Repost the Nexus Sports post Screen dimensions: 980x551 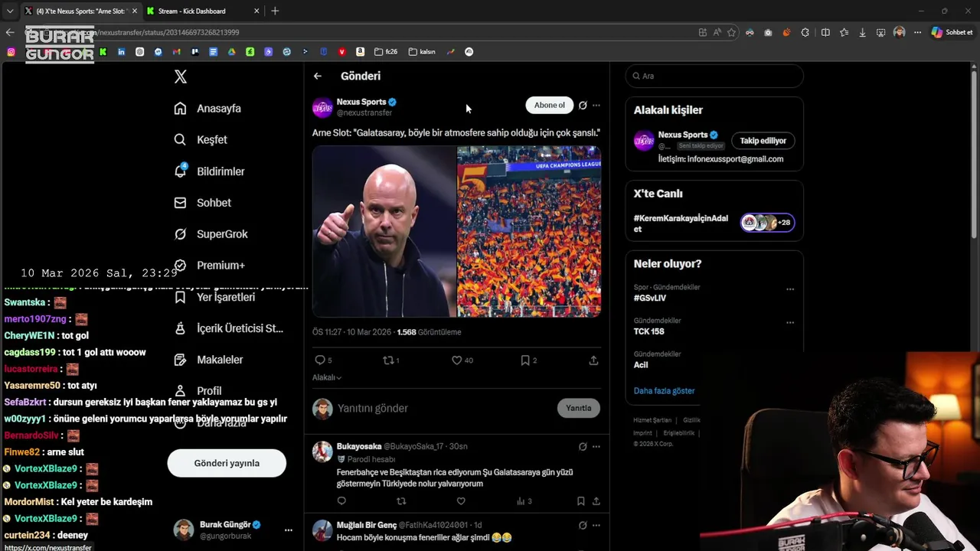point(388,360)
